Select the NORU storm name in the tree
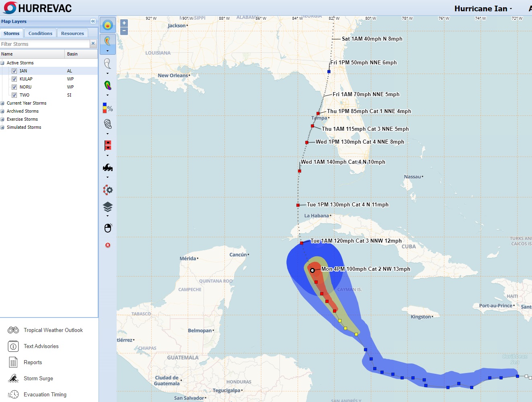Screen dimensions: 532x402 (25, 87)
